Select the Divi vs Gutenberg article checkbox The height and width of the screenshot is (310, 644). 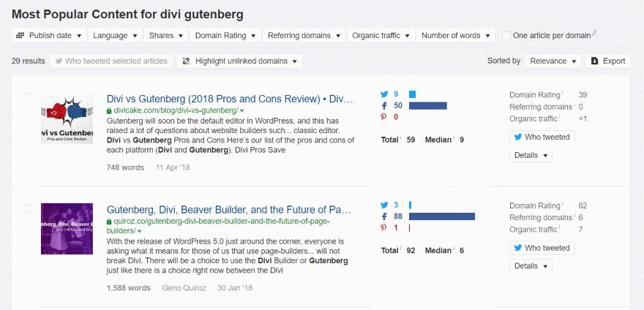(x=28, y=97)
